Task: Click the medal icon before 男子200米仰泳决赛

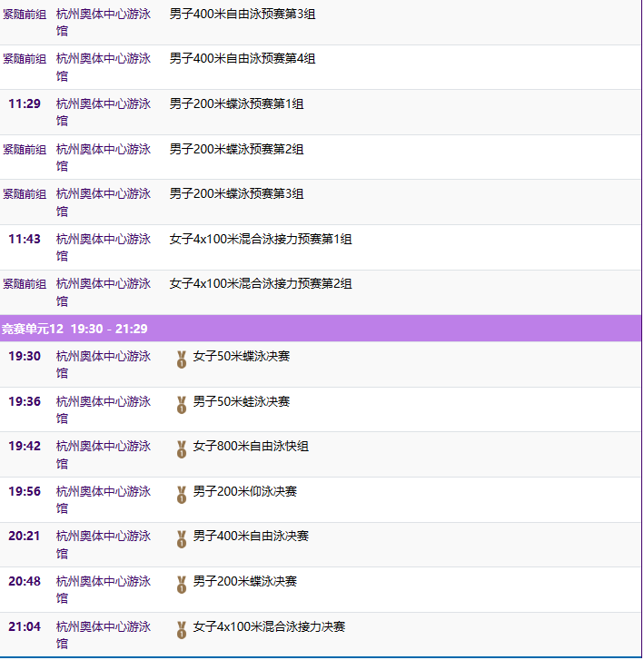Action: click(182, 494)
